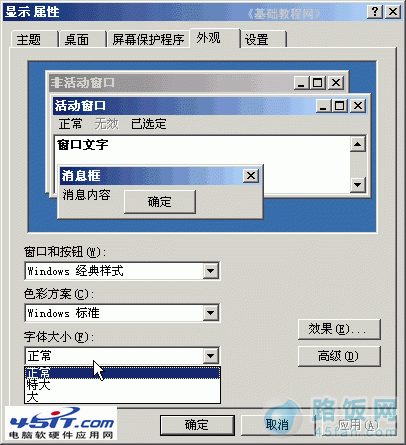Image resolution: width=406 pixels, height=445 pixels.
Task: Switch to 屏幕保护程序 tab
Action: coord(148,39)
